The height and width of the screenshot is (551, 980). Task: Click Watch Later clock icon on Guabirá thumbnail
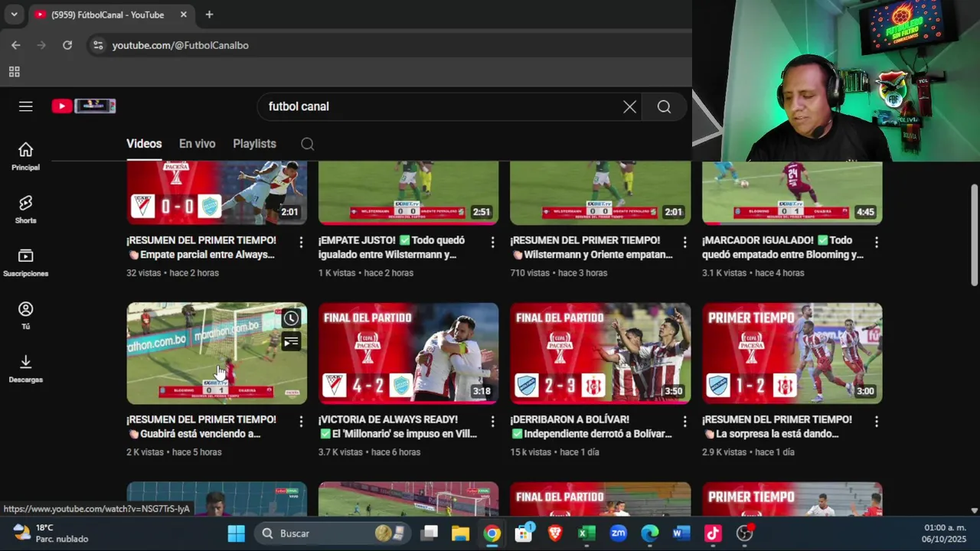point(291,318)
